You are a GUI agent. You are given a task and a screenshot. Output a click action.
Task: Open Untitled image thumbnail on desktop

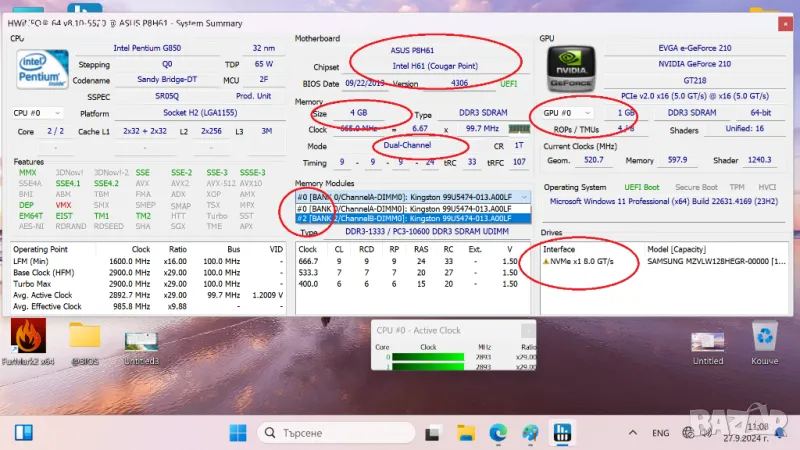[707, 340]
